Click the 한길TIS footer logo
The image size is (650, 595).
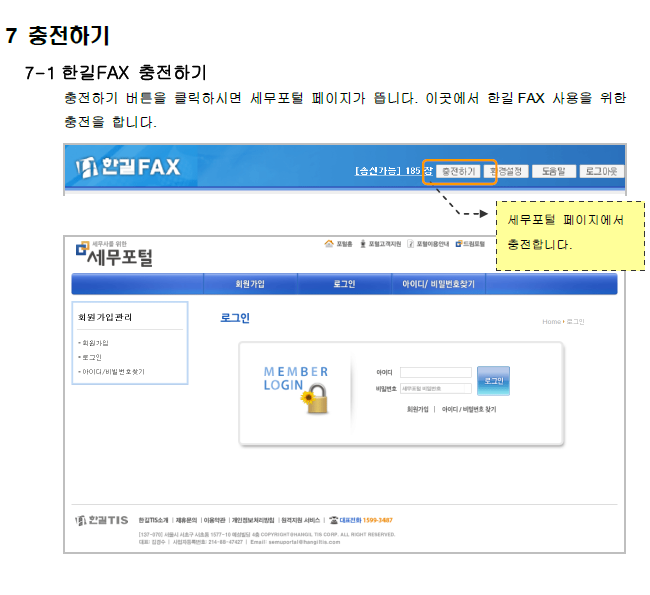tap(103, 520)
